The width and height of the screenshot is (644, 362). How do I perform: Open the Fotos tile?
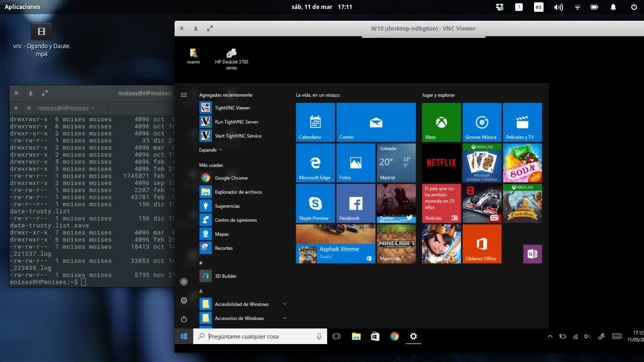[x=356, y=163]
